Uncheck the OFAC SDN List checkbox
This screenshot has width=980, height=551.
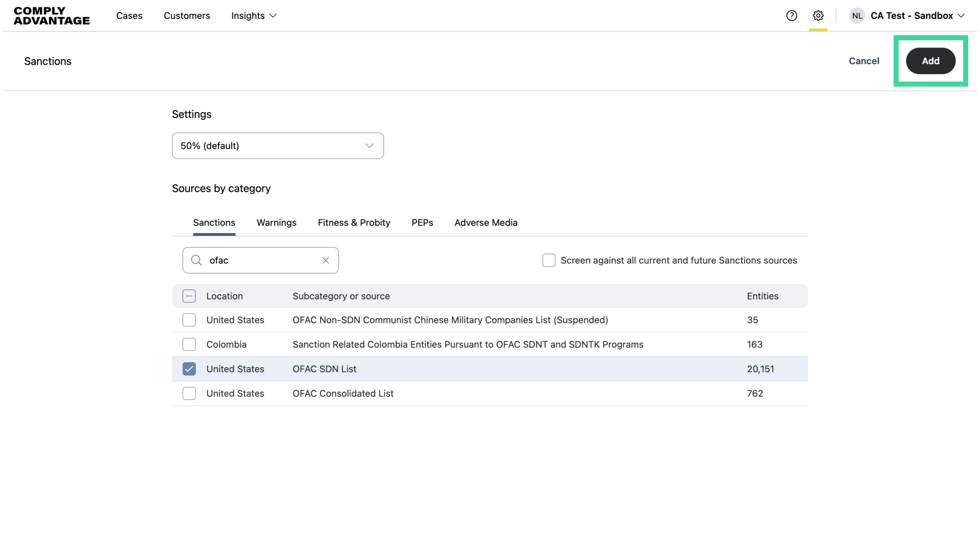coord(189,369)
